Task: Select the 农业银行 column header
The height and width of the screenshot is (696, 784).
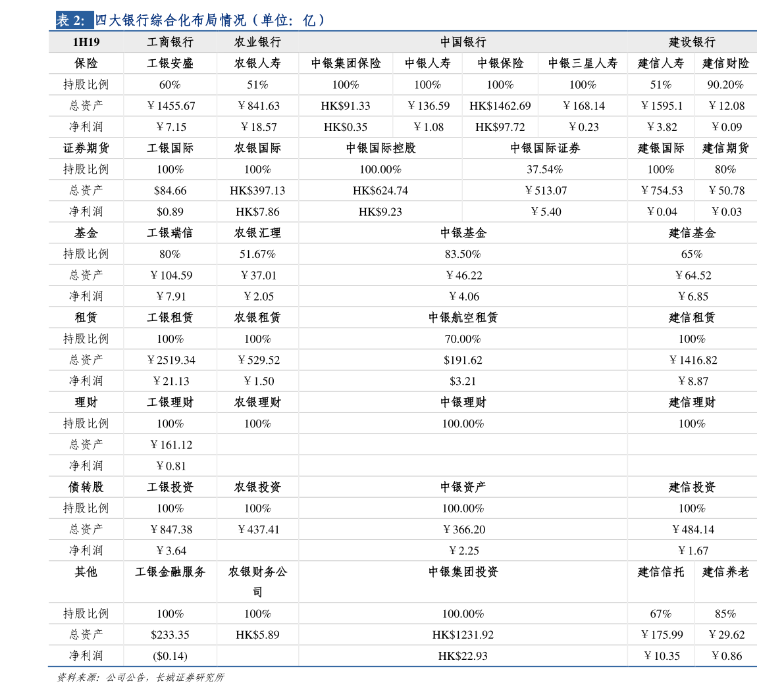Action: point(257,42)
